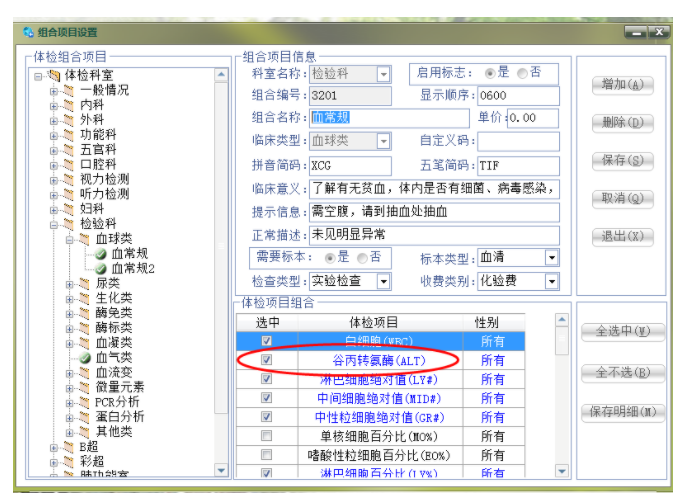Click the 体检项目 column header
Screen dimensions: 681x502
pos(380,323)
